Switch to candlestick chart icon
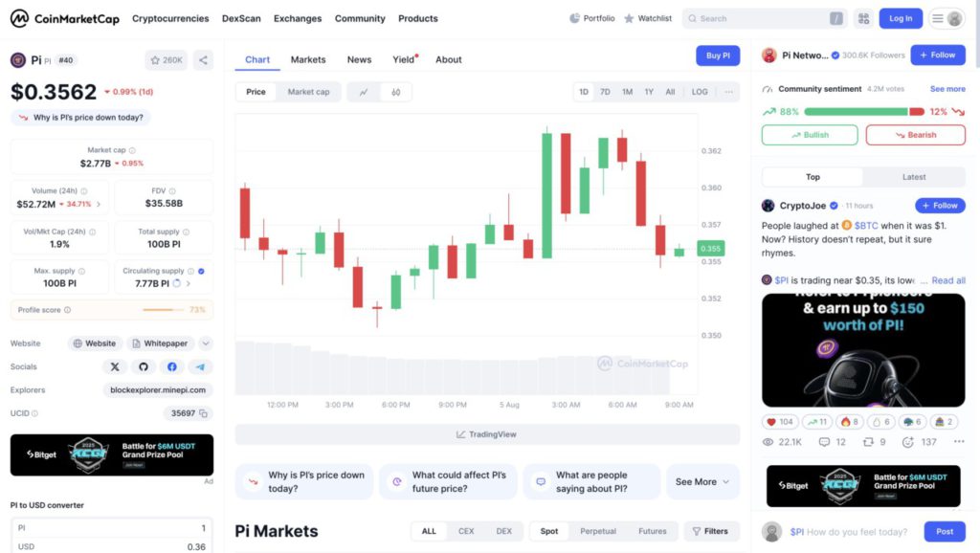Viewport: 980px width, 553px height. 395,92
